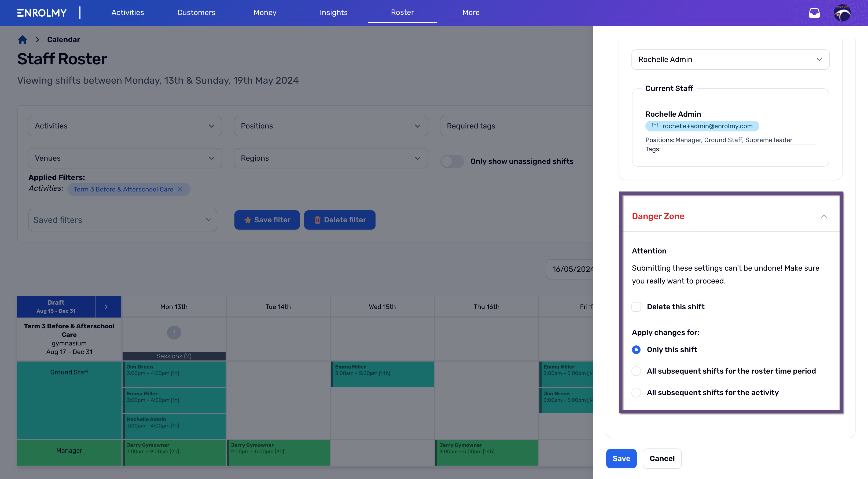Click the Mon 13th column header
Viewport: 868px width, 479px height.
[x=174, y=307]
